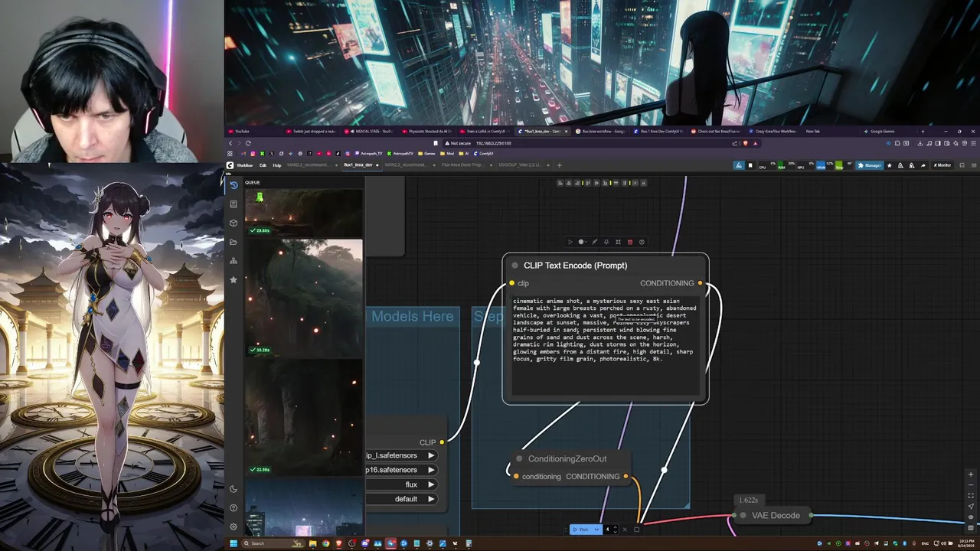Viewport: 980px width, 551px height.
Task: Advance the ip_l.safetensors clip selector arrow
Action: (431, 455)
